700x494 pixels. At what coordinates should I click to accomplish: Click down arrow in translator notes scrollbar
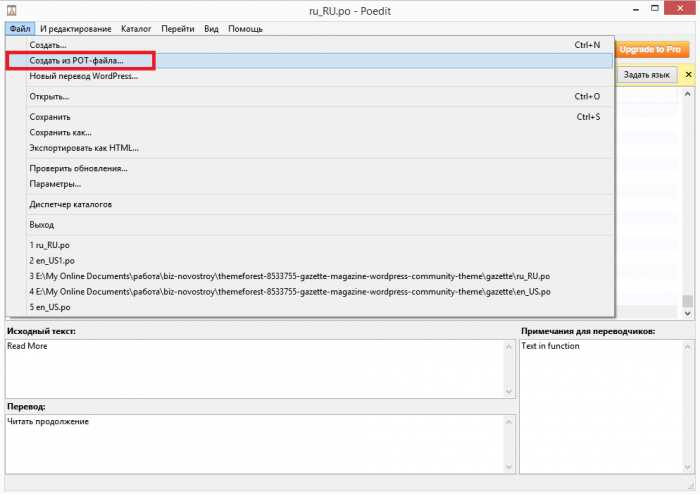pyautogui.click(x=688, y=467)
